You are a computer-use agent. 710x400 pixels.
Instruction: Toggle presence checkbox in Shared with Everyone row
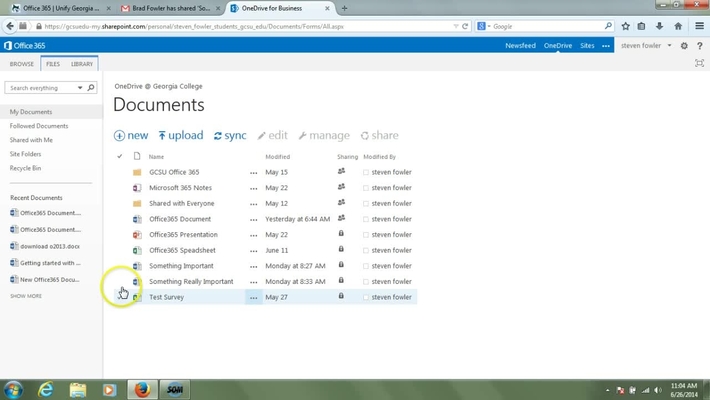click(366, 204)
